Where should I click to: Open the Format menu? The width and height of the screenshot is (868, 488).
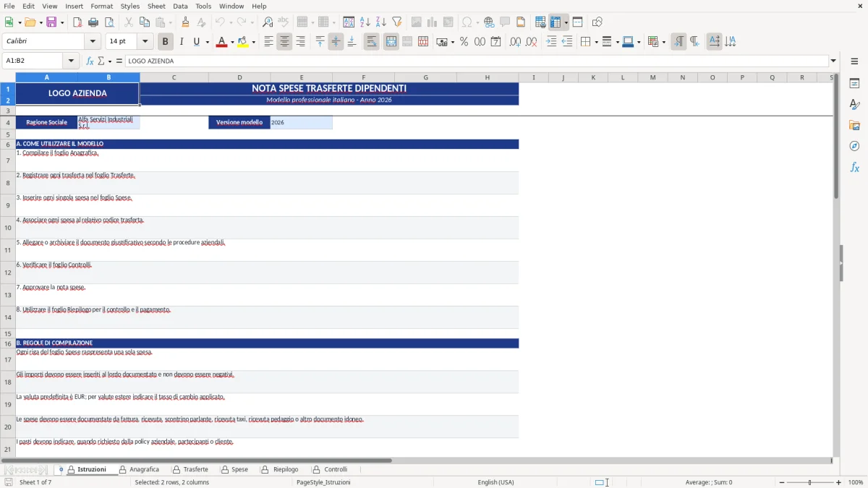[101, 6]
